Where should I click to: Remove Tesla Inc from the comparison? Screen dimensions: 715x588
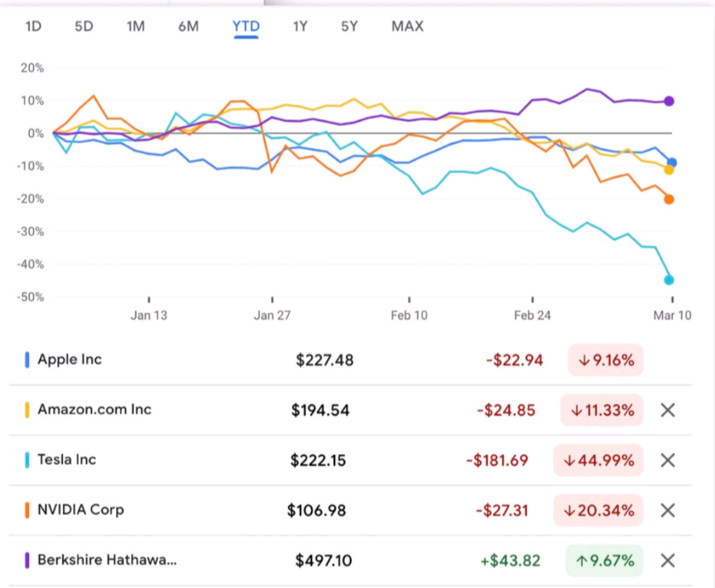coord(669,461)
